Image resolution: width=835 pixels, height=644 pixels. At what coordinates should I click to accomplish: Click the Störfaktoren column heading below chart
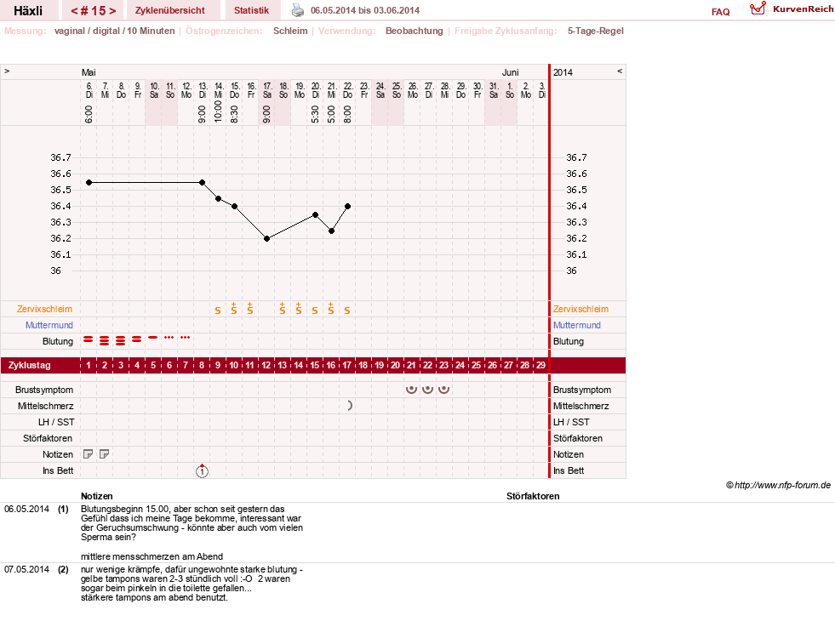533,496
